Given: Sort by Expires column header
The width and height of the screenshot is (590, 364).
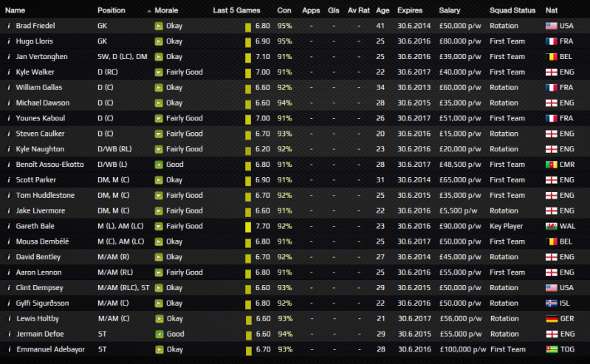Looking at the screenshot, I should pyautogui.click(x=410, y=10).
